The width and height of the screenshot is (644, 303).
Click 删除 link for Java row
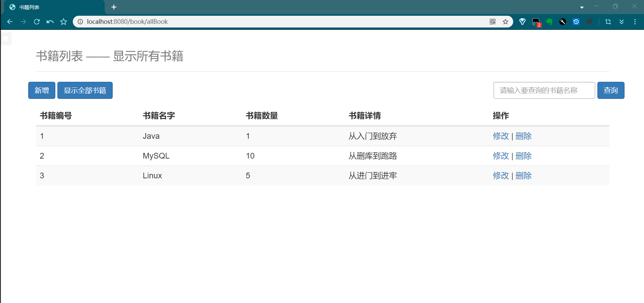click(x=524, y=136)
